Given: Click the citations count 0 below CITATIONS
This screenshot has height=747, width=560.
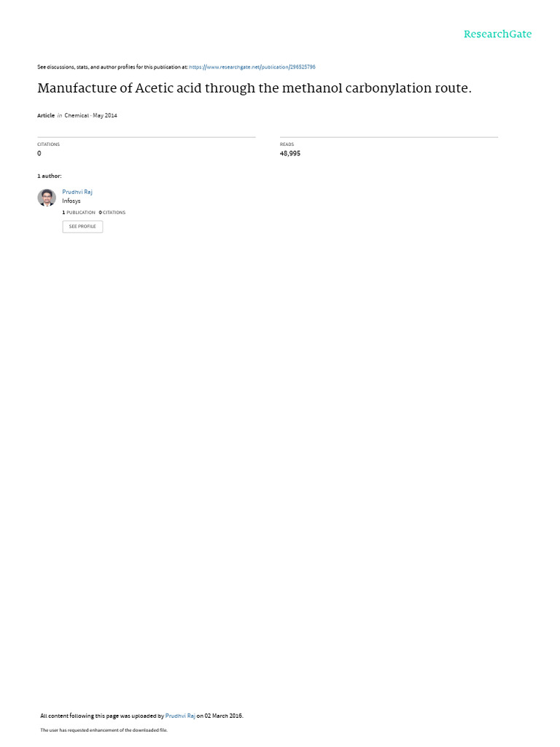Looking at the screenshot, I should tap(39, 153).
